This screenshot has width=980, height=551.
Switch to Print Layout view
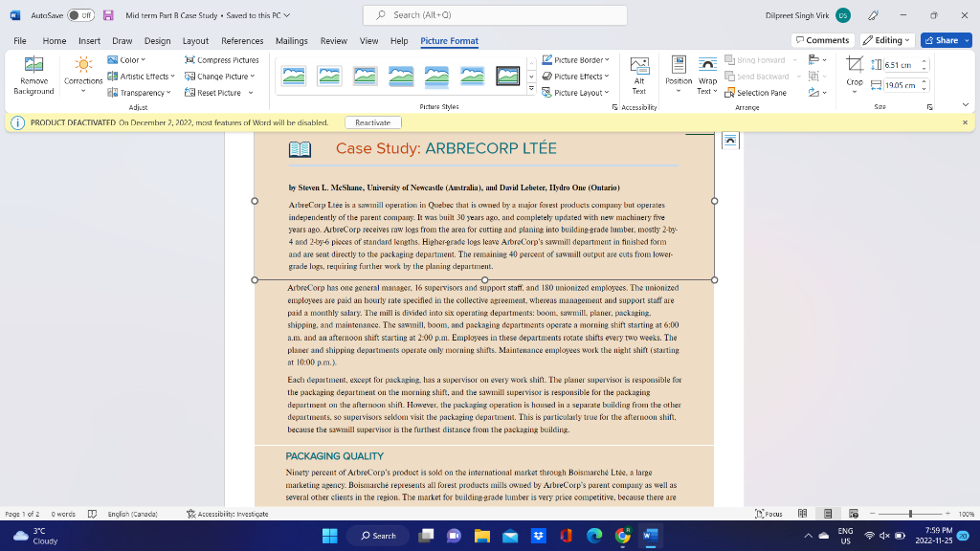coord(828,514)
